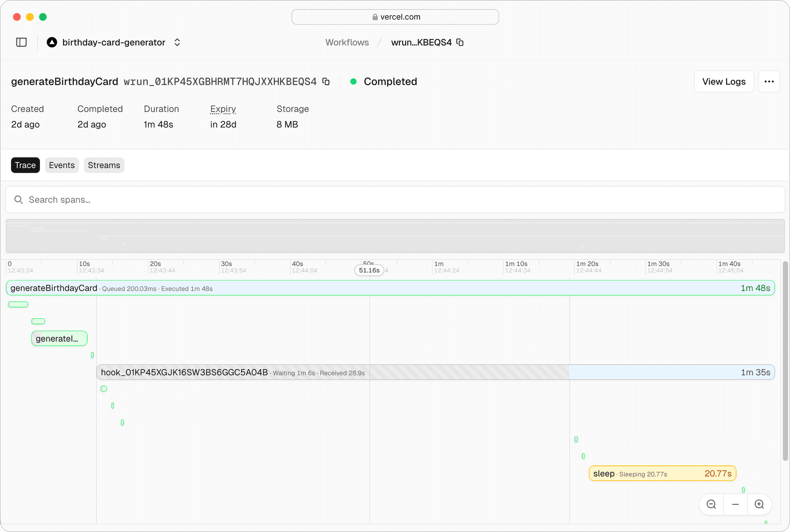790x532 pixels.
Task: Reset trace zoom with the minus button
Action: (735, 504)
